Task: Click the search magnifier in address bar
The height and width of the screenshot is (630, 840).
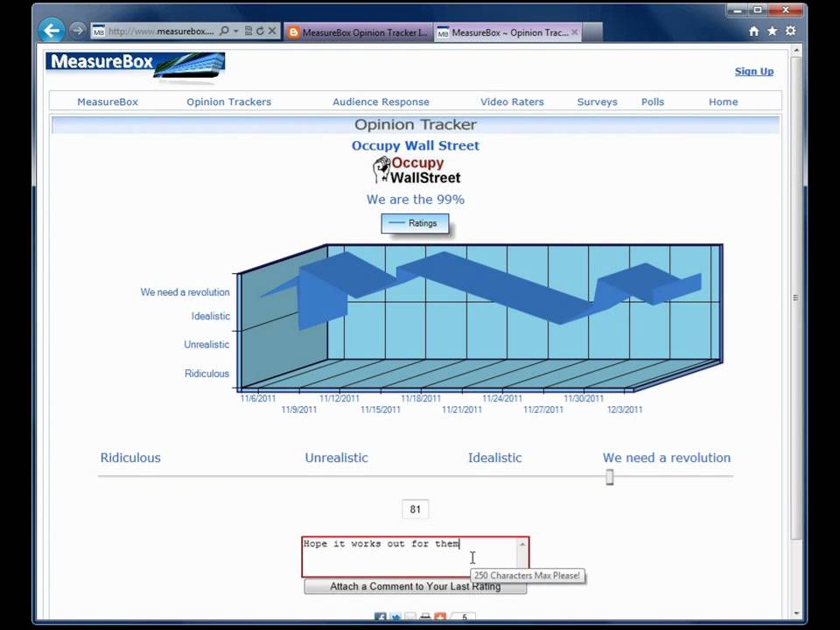Action: 225,31
